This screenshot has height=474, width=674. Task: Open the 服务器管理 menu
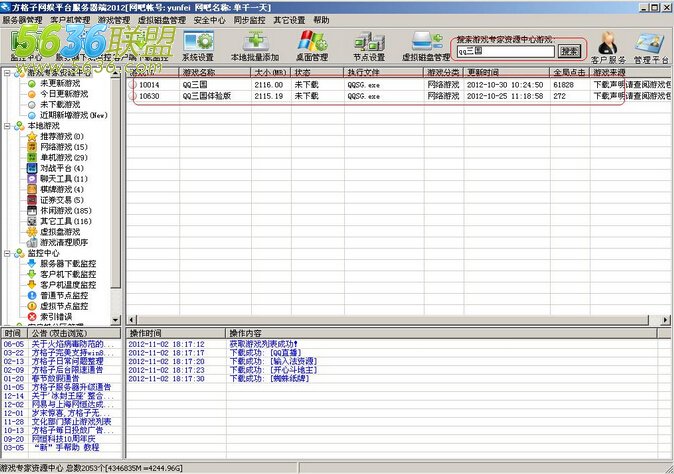22,20
